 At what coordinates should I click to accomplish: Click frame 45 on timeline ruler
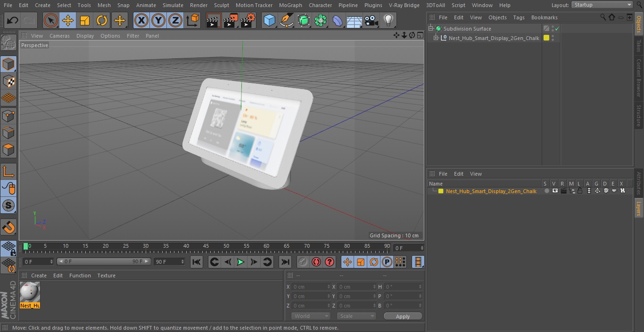[x=206, y=246]
